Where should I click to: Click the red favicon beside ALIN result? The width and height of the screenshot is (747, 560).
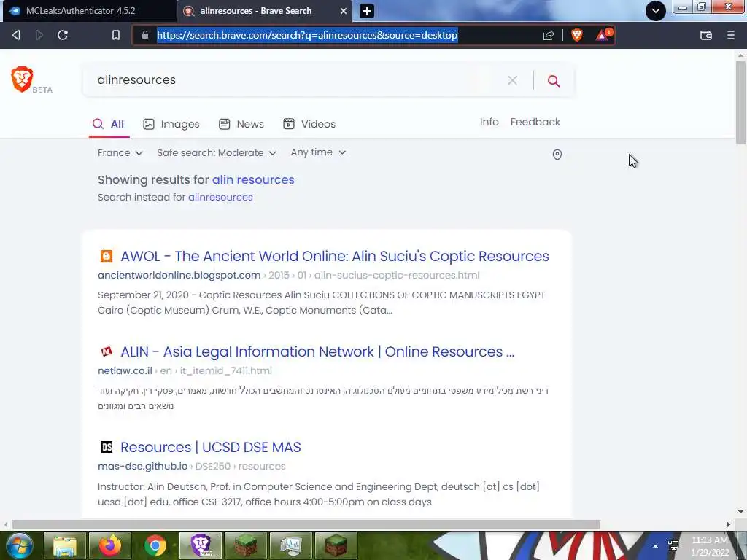click(107, 352)
